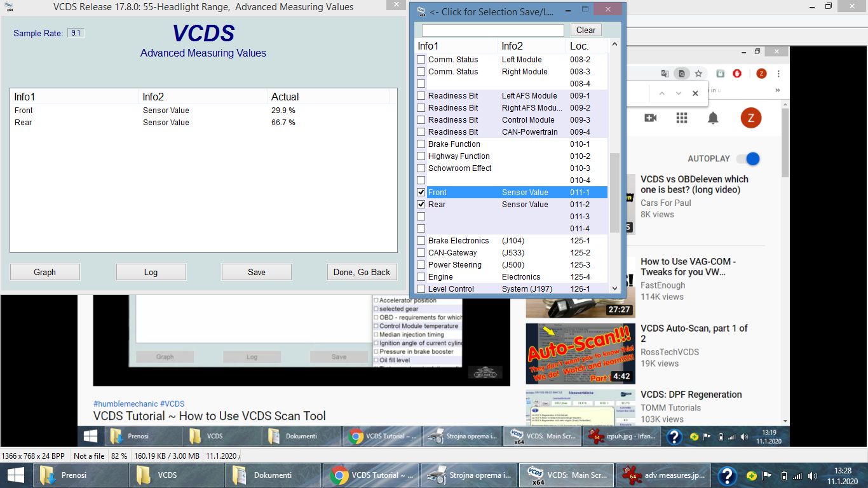Click the selection list's vertical scrollbar thumb
Screen dimensions: 868x488
click(x=614, y=193)
